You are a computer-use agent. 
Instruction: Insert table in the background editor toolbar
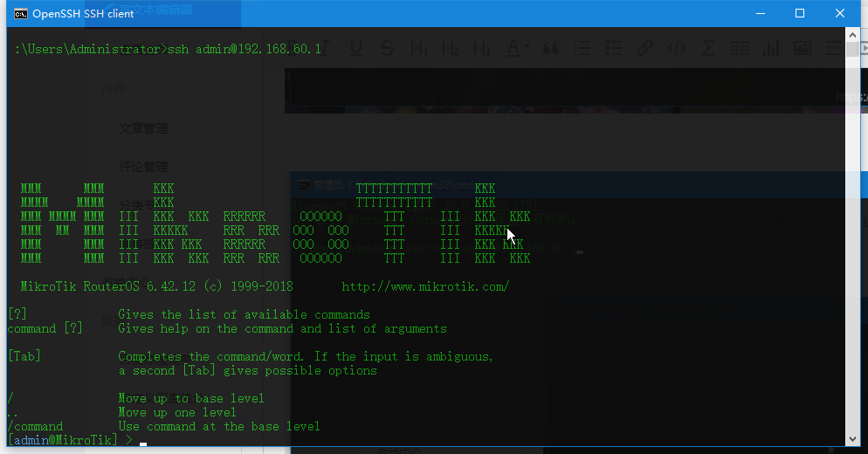click(740, 48)
